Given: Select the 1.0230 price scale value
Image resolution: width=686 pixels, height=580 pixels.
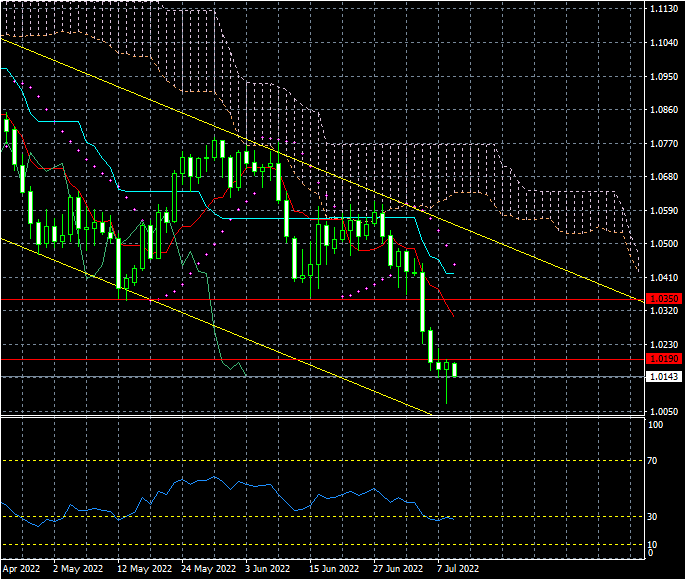Looking at the screenshot, I should pyautogui.click(x=664, y=345).
